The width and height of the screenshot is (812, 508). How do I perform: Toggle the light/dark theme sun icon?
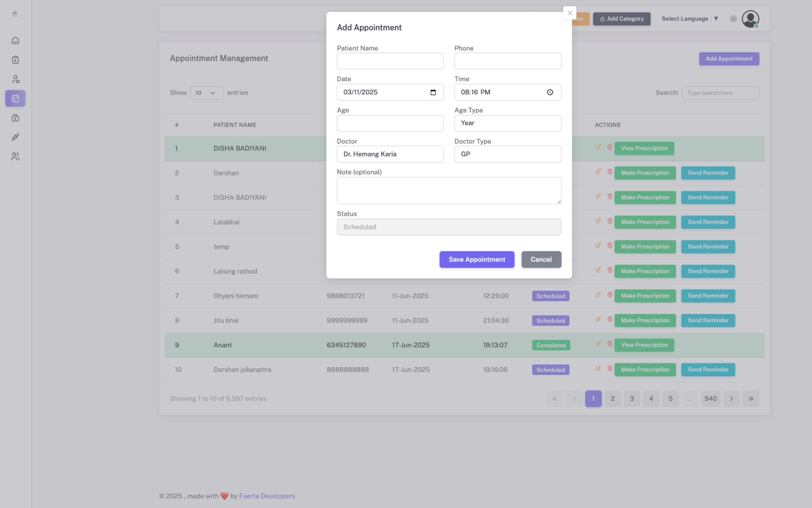click(x=733, y=19)
